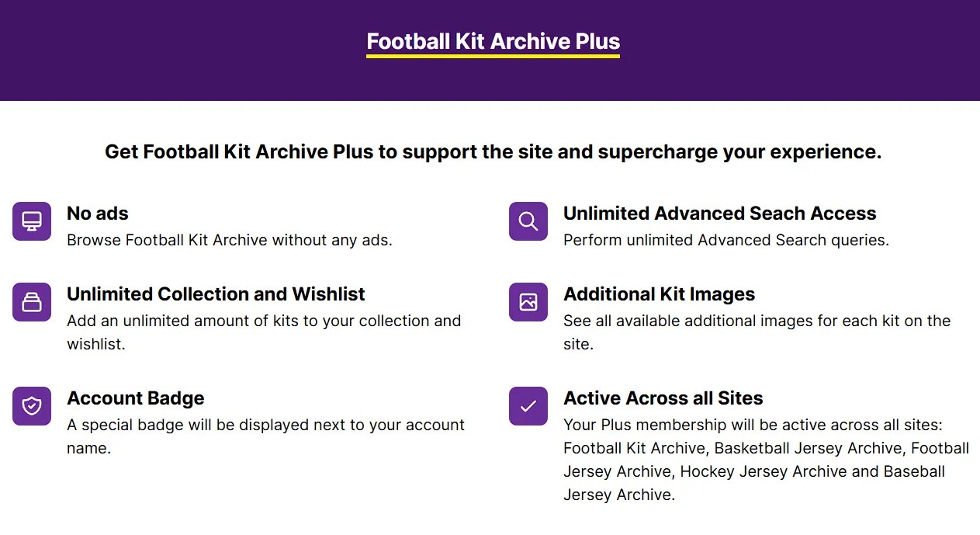Click the checkmark icon for Active Across all Sites
This screenshot has height=535, width=980.
point(528,406)
